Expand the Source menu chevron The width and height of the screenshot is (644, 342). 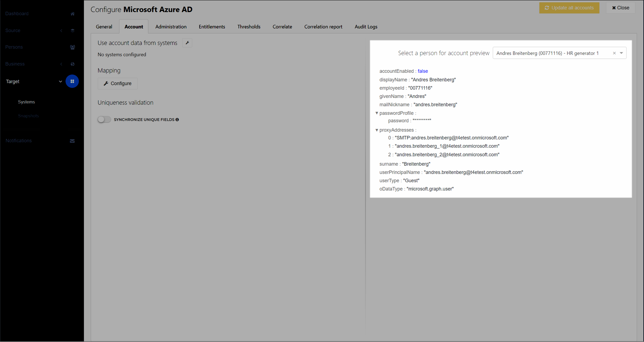click(61, 31)
